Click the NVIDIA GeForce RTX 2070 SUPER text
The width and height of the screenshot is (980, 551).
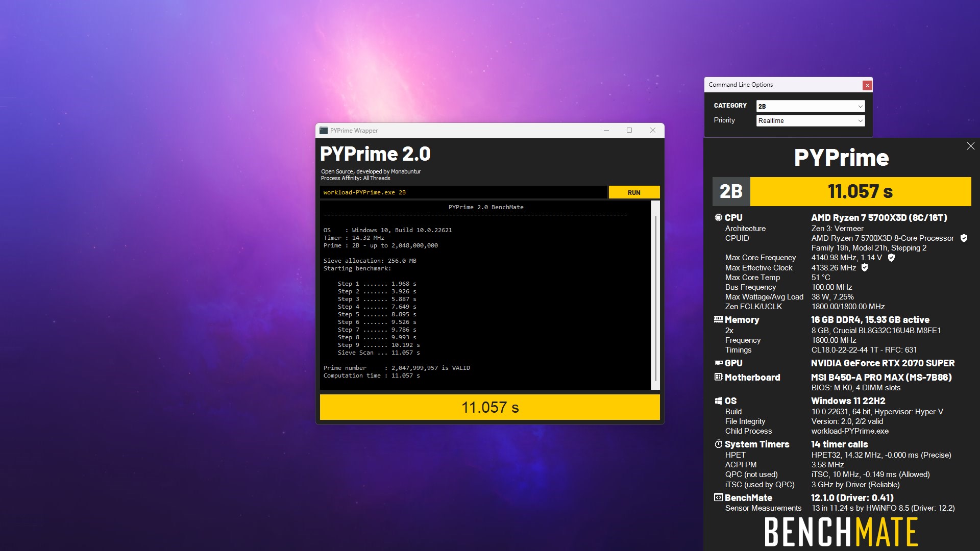pyautogui.click(x=883, y=363)
